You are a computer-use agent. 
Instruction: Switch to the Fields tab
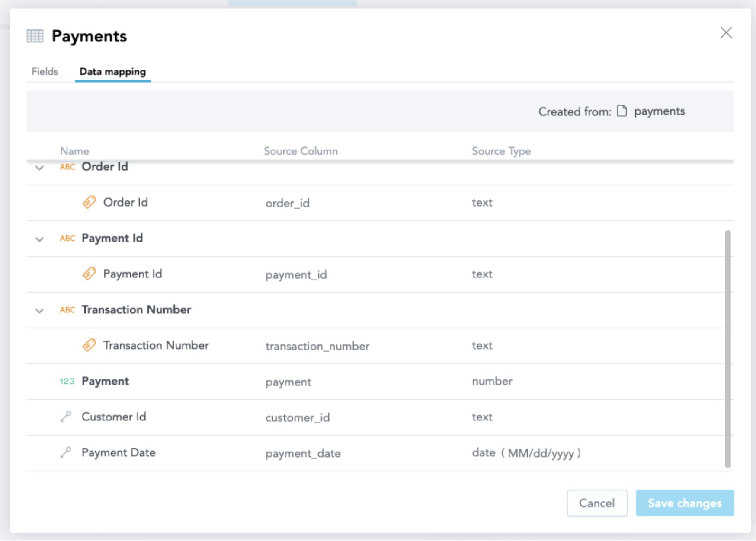point(45,71)
